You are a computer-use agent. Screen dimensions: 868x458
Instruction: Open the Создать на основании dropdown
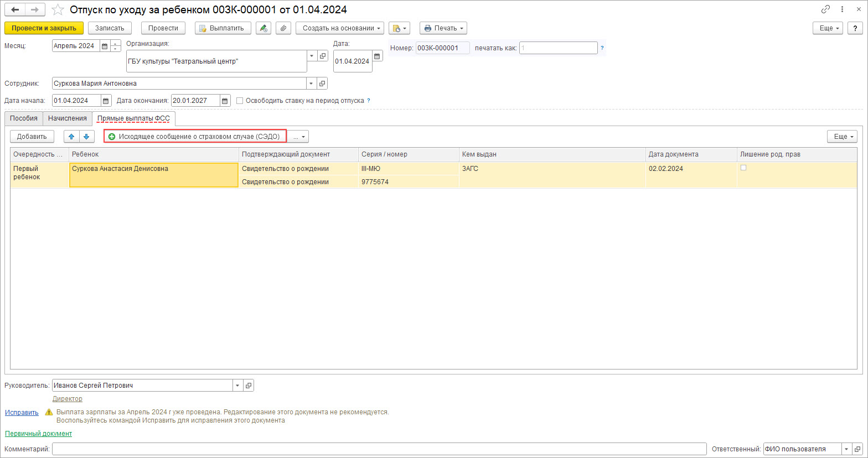(x=340, y=28)
